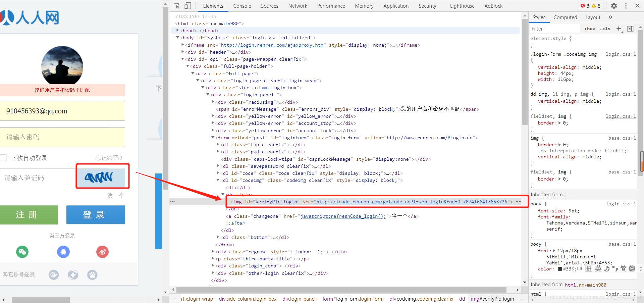Focus the Styles Filter input

(x=555, y=29)
